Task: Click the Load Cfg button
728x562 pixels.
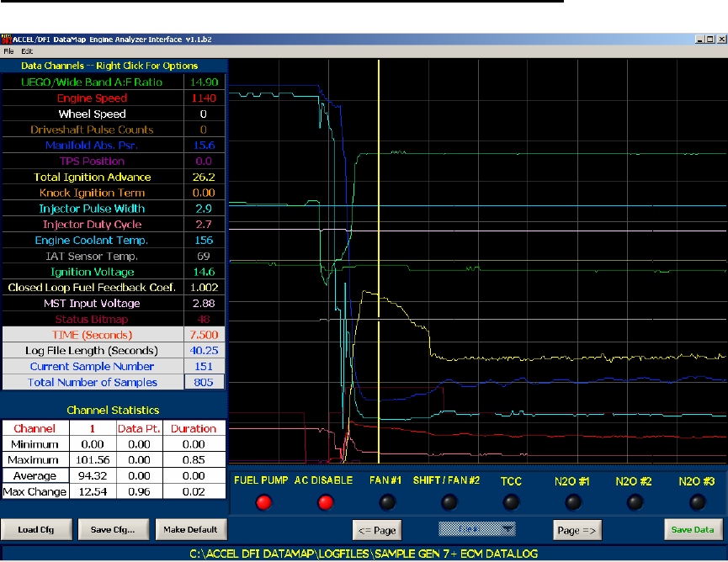Action: 36,529
